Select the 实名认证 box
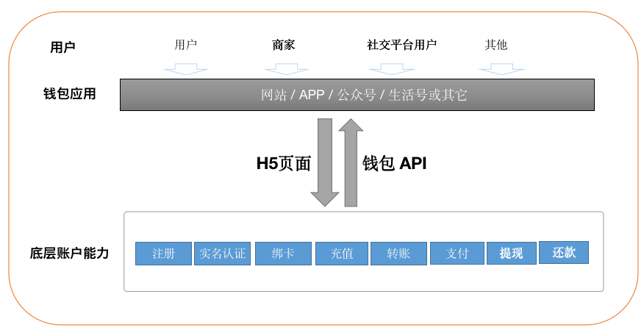This screenshot has width=644, height=333. pyautogui.click(x=222, y=254)
